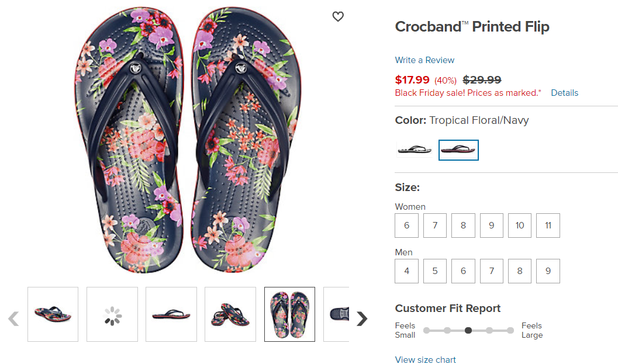Choose Men size 9
This screenshot has height=364, width=618.
[548, 271]
